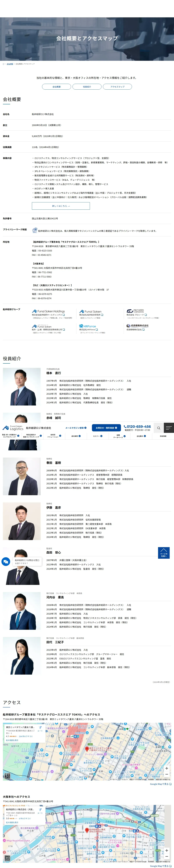Click the portrait photo of 橋本 直行
The height and width of the screenshot is (868, 174).
[22, 387]
